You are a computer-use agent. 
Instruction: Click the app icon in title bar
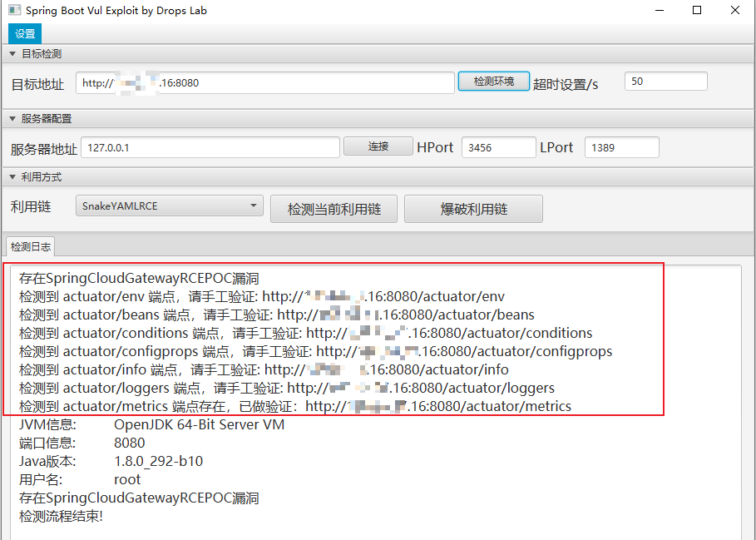click(14, 10)
